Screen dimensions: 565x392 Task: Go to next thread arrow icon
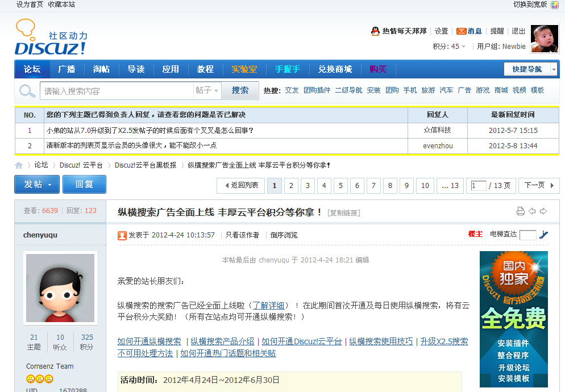(x=543, y=211)
